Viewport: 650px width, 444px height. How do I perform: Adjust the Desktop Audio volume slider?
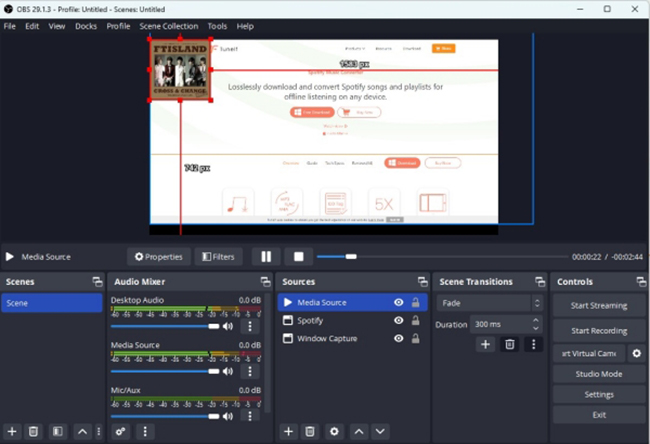[x=165, y=326]
